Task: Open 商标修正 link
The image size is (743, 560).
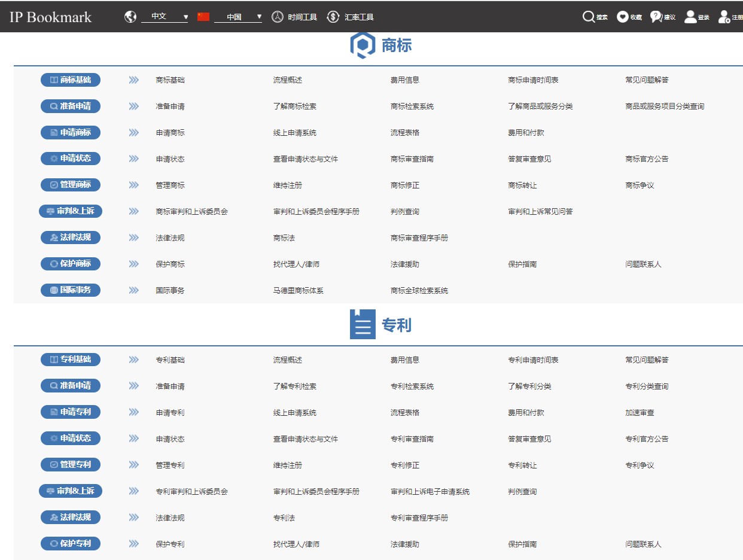Action: 405,185
